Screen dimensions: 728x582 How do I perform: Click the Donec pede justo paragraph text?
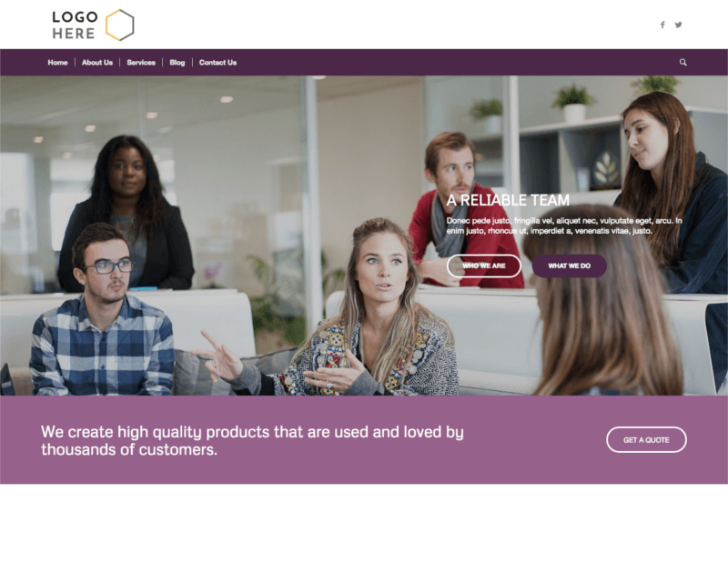tap(564, 226)
